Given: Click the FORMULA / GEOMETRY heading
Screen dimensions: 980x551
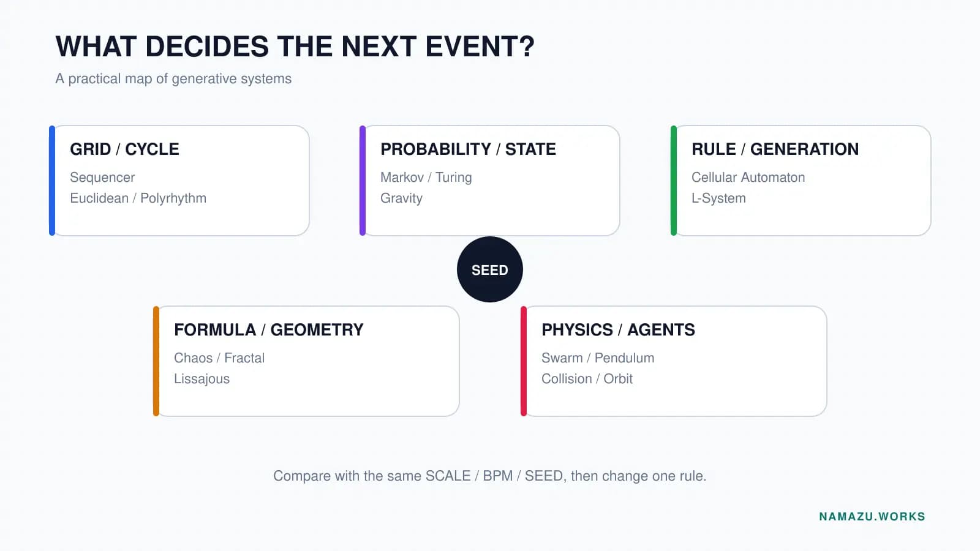Looking at the screenshot, I should coord(268,330).
